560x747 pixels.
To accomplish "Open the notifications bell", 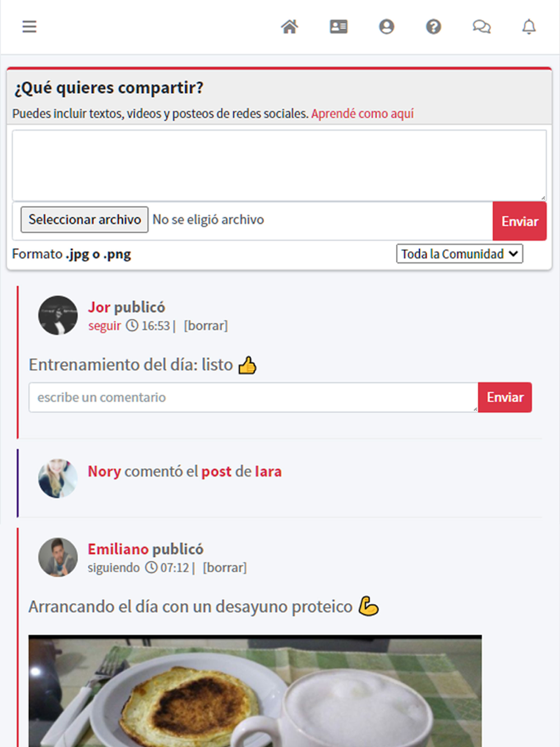I will 529,26.
